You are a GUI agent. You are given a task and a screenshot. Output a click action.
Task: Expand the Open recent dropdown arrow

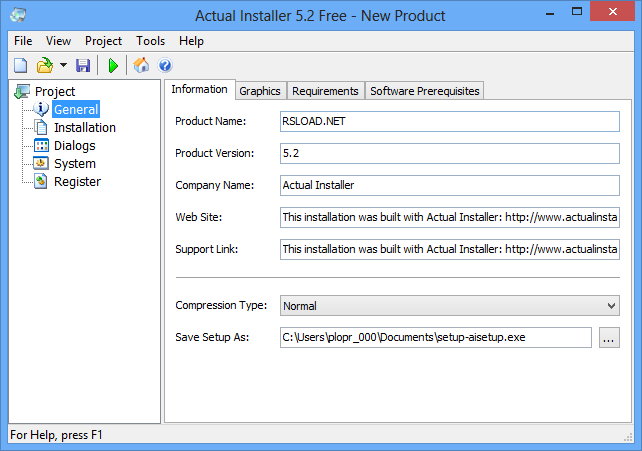pyautogui.click(x=63, y=65)
